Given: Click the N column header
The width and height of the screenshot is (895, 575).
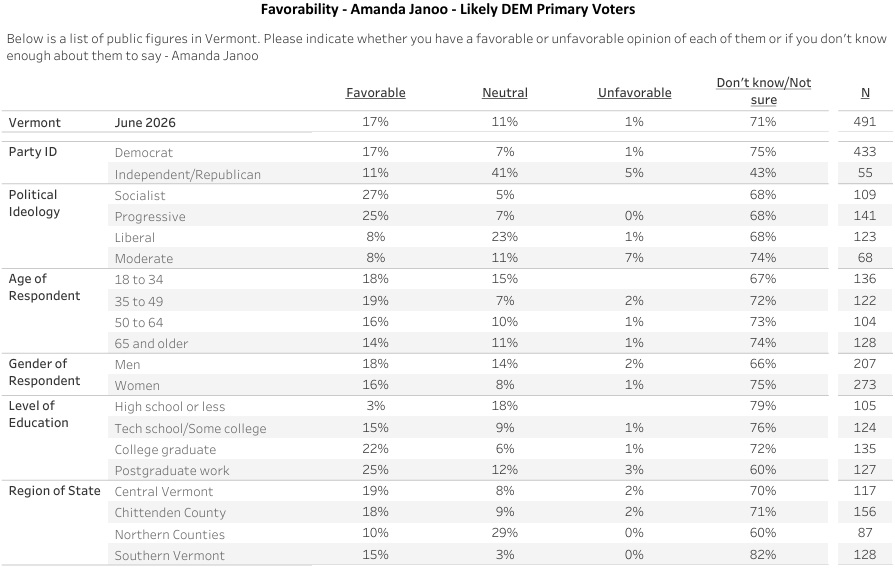Looking at the screenshot, I should coord(865,93).
